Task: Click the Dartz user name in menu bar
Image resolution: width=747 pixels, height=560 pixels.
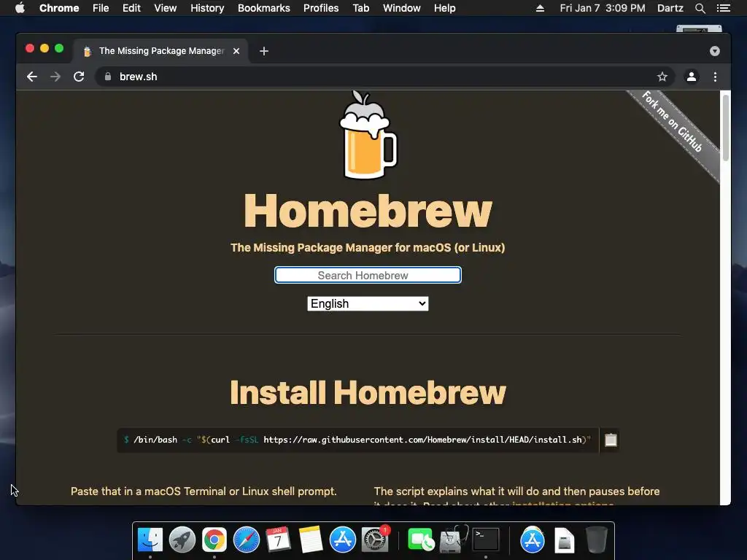Action: [x=670, y=8]
